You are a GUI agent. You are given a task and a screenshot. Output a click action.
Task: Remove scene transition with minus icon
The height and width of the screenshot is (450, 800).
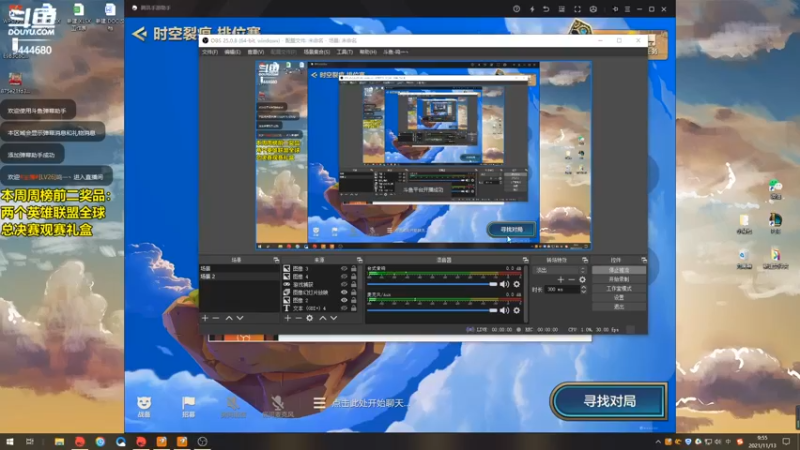(571, 280)
